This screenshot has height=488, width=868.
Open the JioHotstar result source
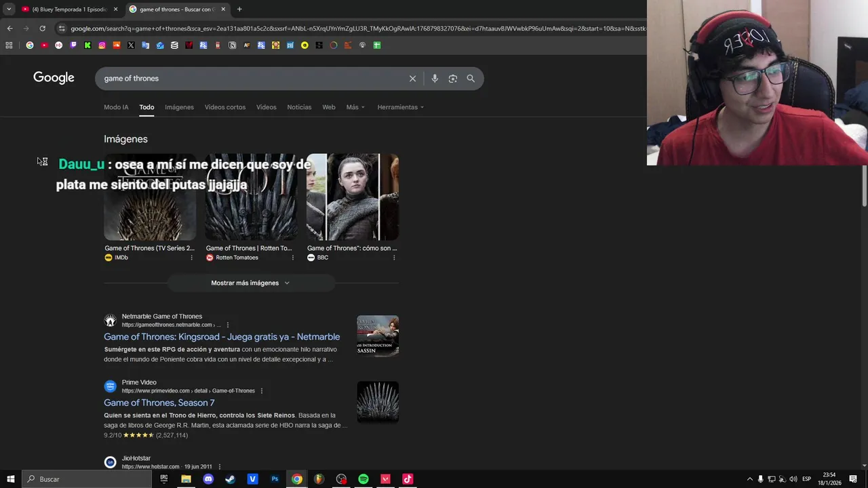click(136, 459)
